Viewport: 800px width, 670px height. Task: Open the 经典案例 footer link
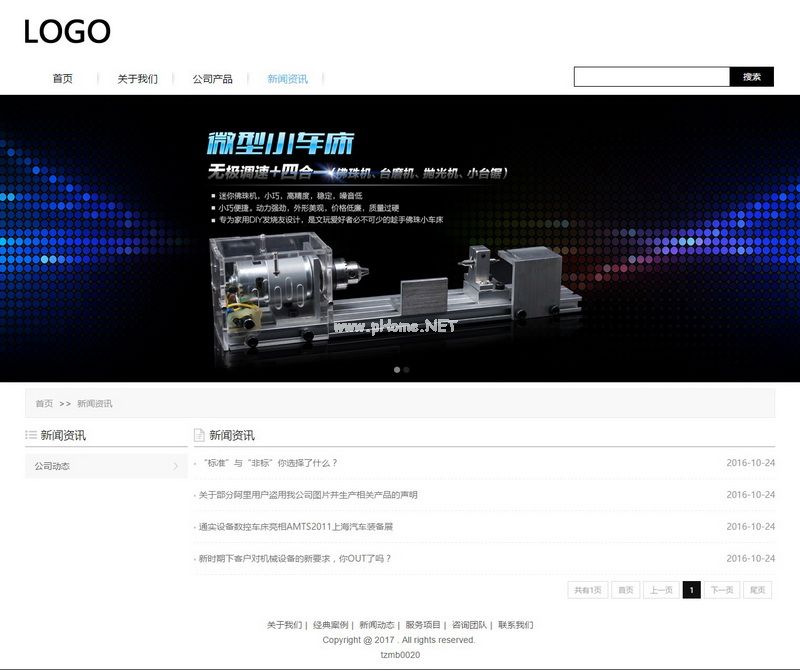[x=330, y=625]
